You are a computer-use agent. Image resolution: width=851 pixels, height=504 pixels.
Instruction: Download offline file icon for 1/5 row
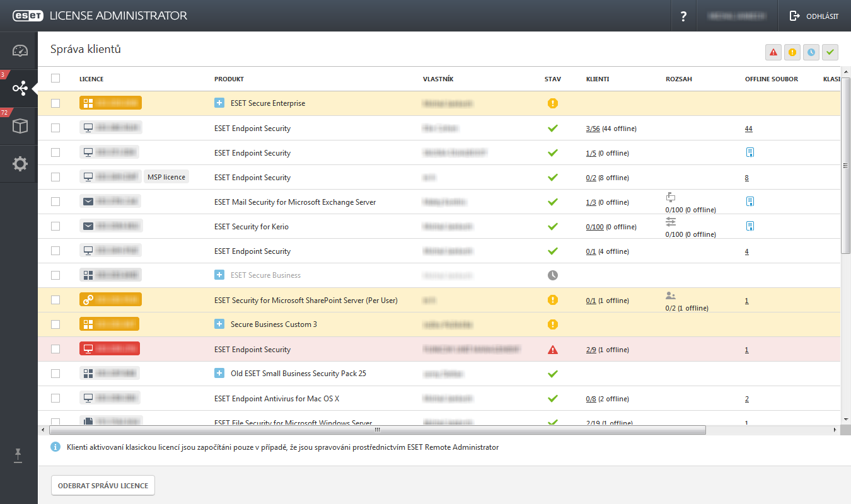click(750, 152)
